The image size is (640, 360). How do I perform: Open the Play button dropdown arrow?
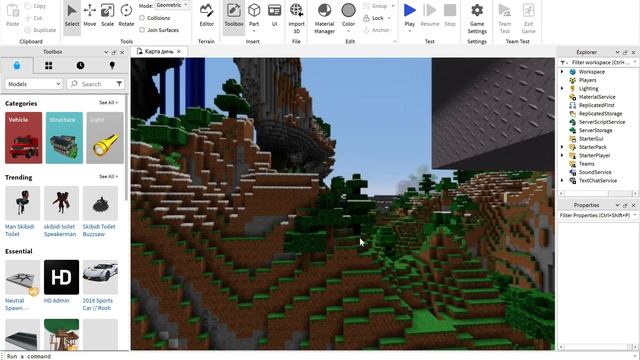click(409, 31)
